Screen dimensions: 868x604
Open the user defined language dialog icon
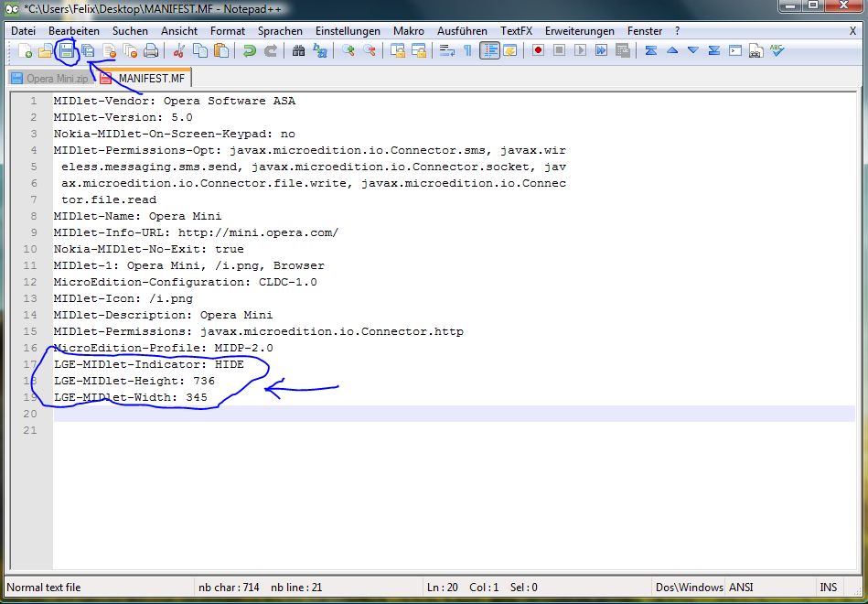tap(509, 51)
